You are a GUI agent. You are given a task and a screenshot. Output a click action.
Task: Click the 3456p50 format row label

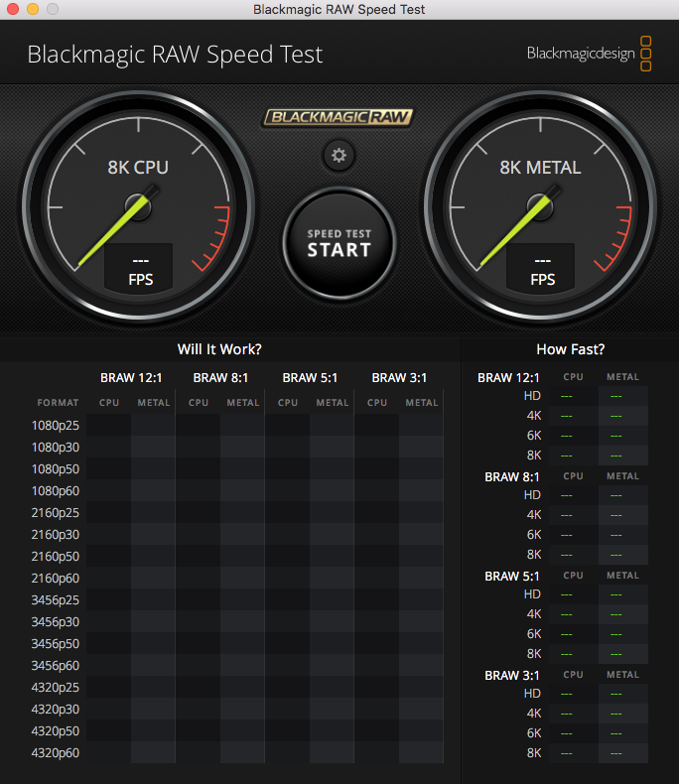click(x=56, y=644)
